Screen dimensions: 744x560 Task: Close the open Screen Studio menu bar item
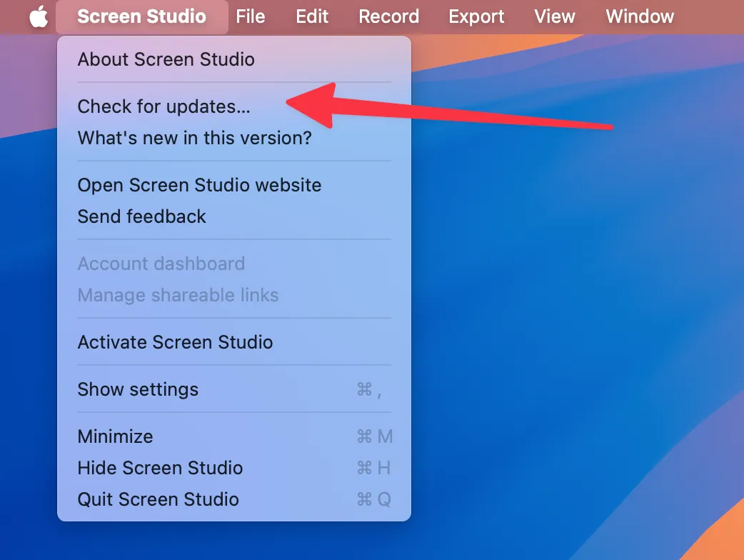tap(141, 16)
